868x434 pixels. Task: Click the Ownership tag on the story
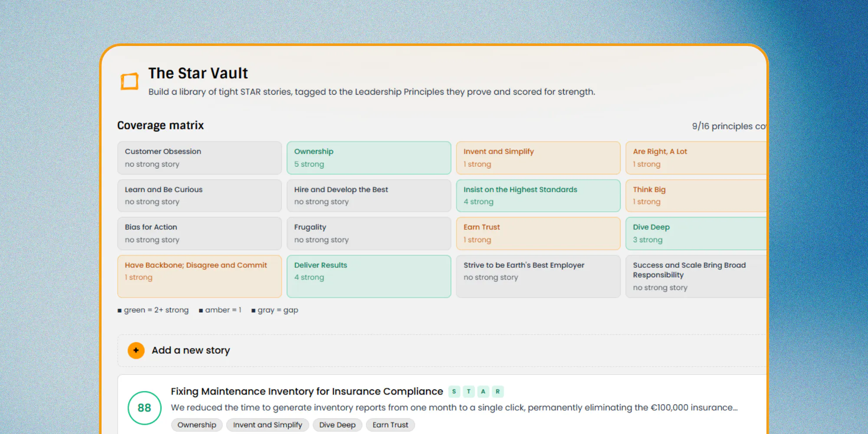[197, 425]
